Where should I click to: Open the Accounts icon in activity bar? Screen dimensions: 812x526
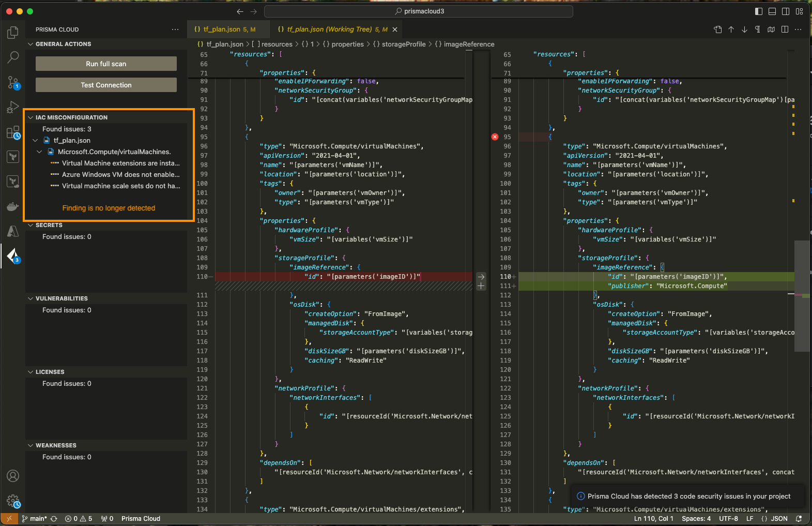pos(13,476)
